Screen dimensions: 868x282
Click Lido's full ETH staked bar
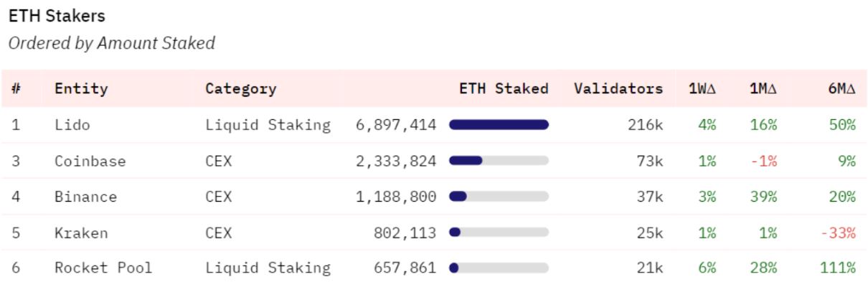coord(499,125)
